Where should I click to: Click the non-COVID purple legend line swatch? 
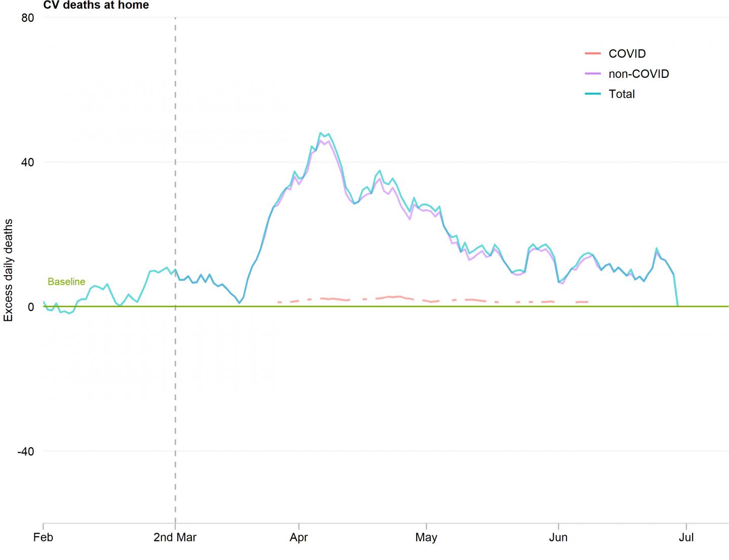[x=592, y=74]
